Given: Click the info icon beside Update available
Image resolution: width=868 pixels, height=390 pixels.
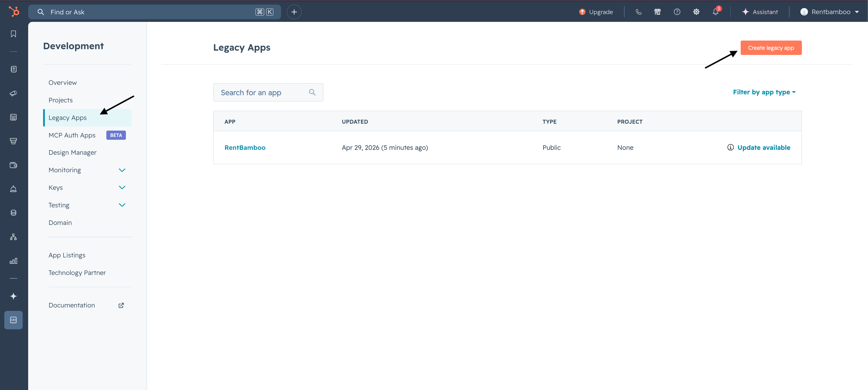Looking at the screenshot, I should point(731,147).
